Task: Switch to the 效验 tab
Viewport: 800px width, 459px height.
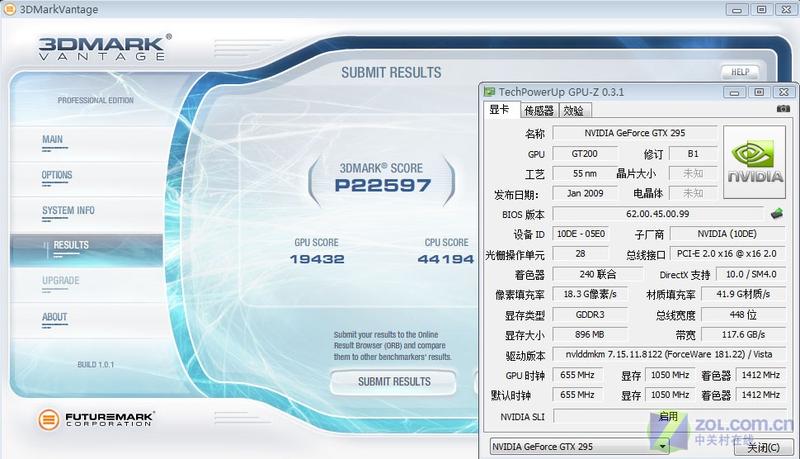Action: click(x=574, y=111)
